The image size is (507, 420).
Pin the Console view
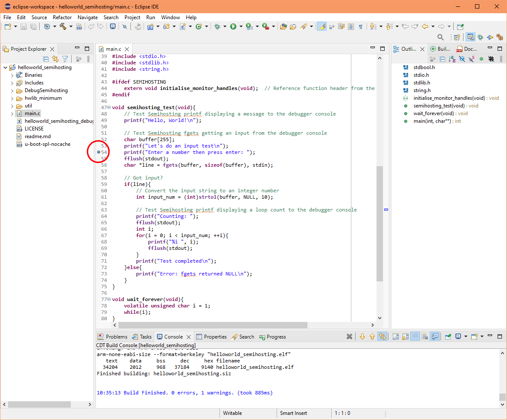(x=448, y=336)
